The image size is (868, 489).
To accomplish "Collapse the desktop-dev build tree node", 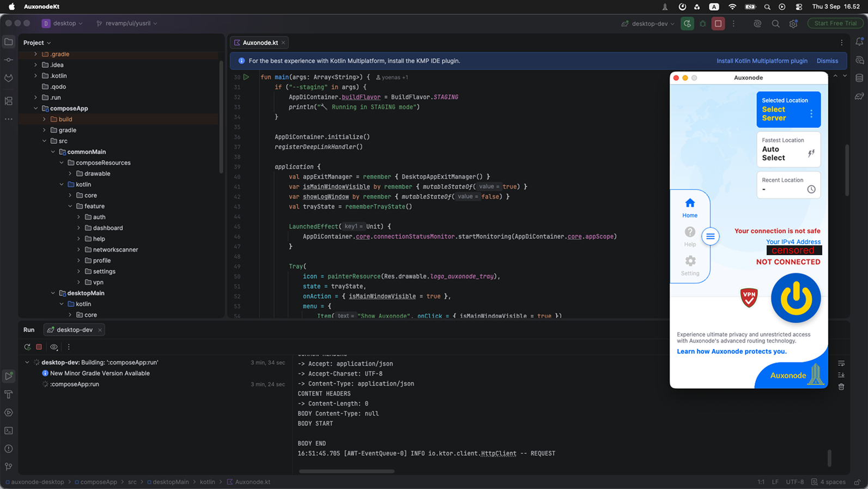I will pos(27,363).
